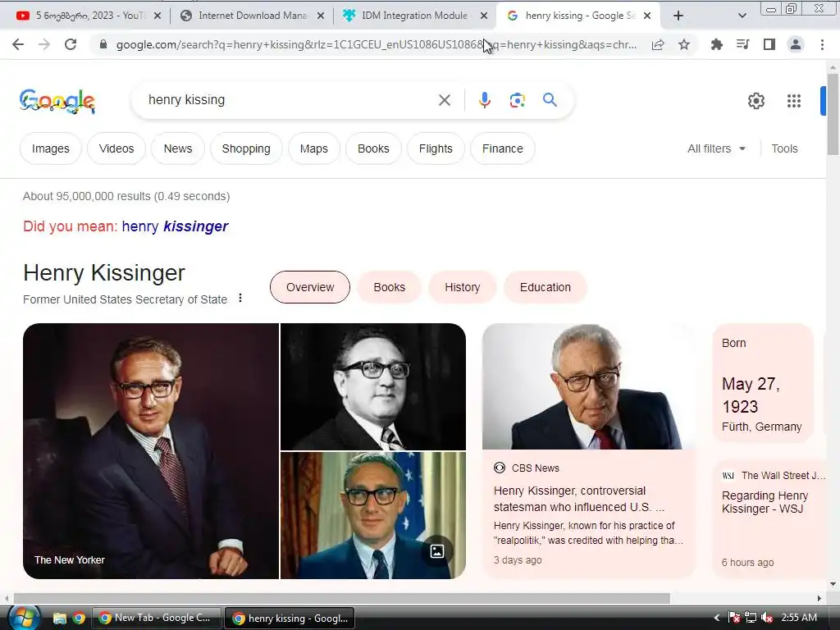This screenshot has width=840, height=630.
Task: Open the Chrome three-dot menu
Action: 822,44
